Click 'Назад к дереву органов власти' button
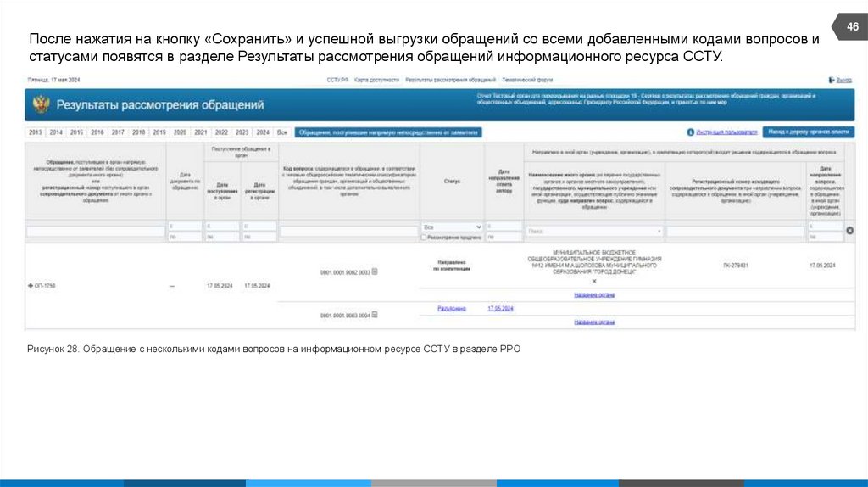 tap(808, 132)
